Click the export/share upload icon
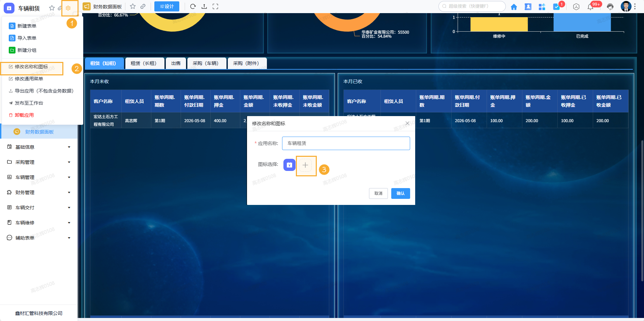The image size is (644, 321). 204,6
